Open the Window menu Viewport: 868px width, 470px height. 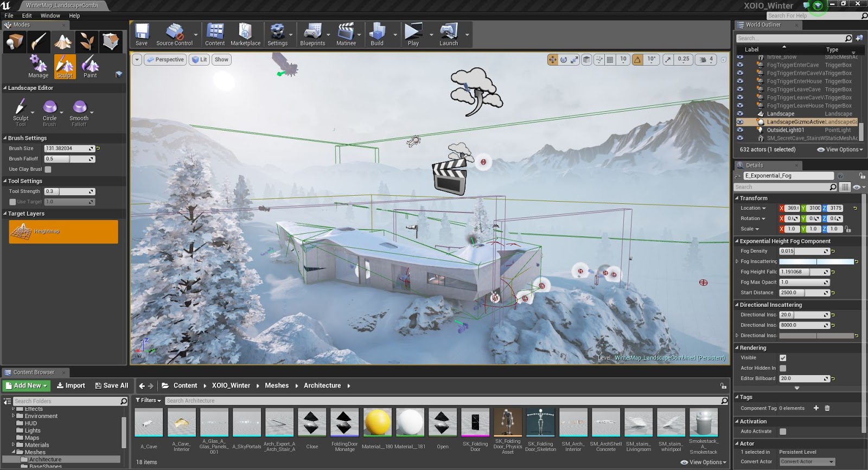pyautogui.click(x=50, y=16)
